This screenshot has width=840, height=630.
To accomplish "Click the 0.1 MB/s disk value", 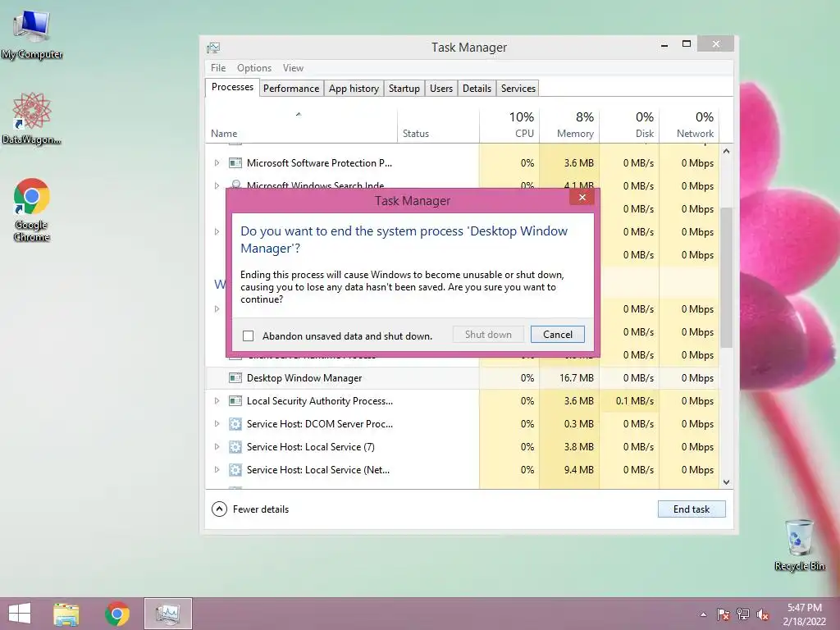I will coord(635,400).
